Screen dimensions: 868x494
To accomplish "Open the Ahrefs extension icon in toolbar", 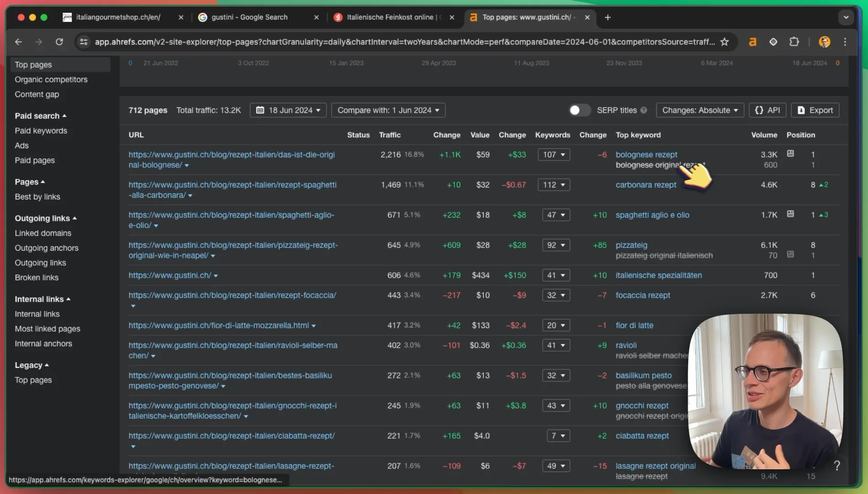I will click(752, 42).
